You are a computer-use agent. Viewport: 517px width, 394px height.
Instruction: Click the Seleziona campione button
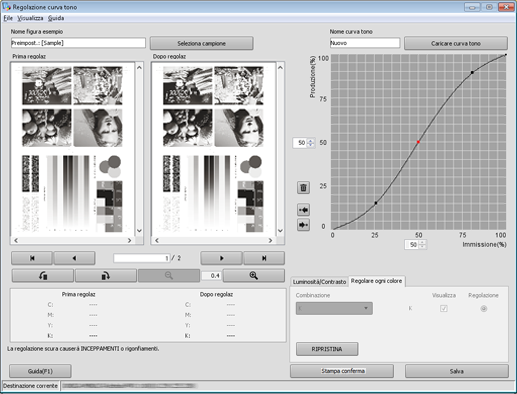click(202, 43)
